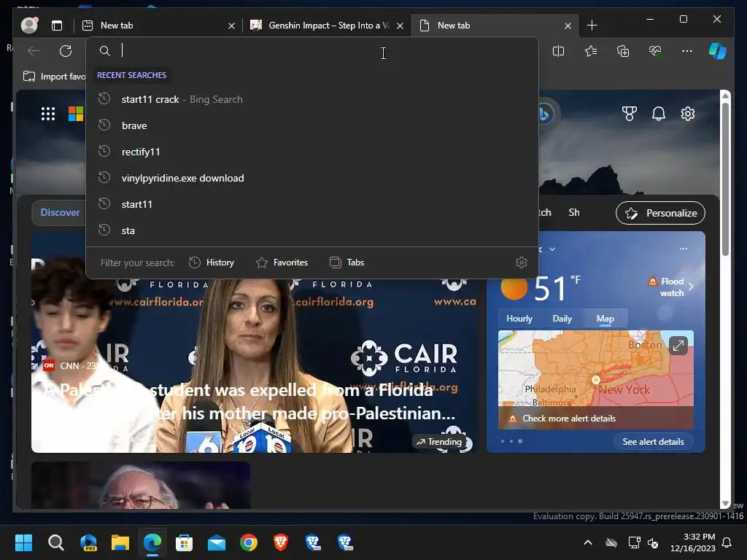Open weather card more options ellipsis

[683, 249]
